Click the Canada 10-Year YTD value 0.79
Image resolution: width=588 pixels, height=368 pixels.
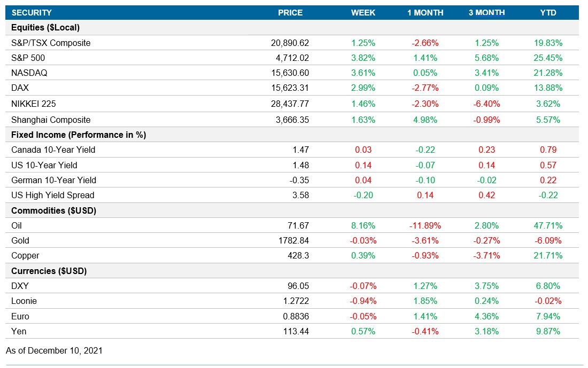point(548,150)
